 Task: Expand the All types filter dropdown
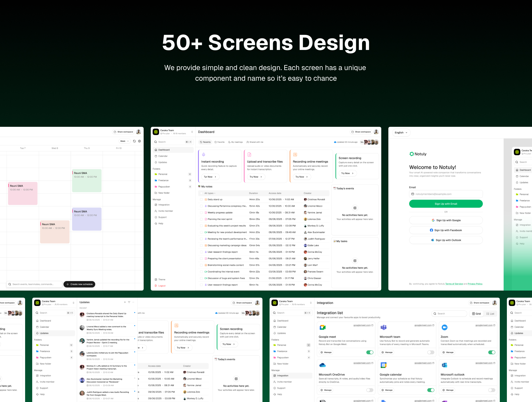tap(210, 193)
